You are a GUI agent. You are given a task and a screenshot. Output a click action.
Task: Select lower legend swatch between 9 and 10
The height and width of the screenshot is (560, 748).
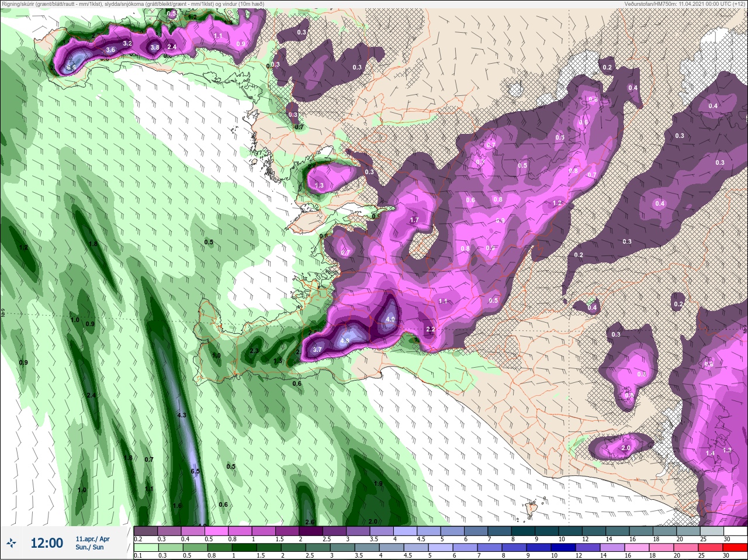(539, 548)
